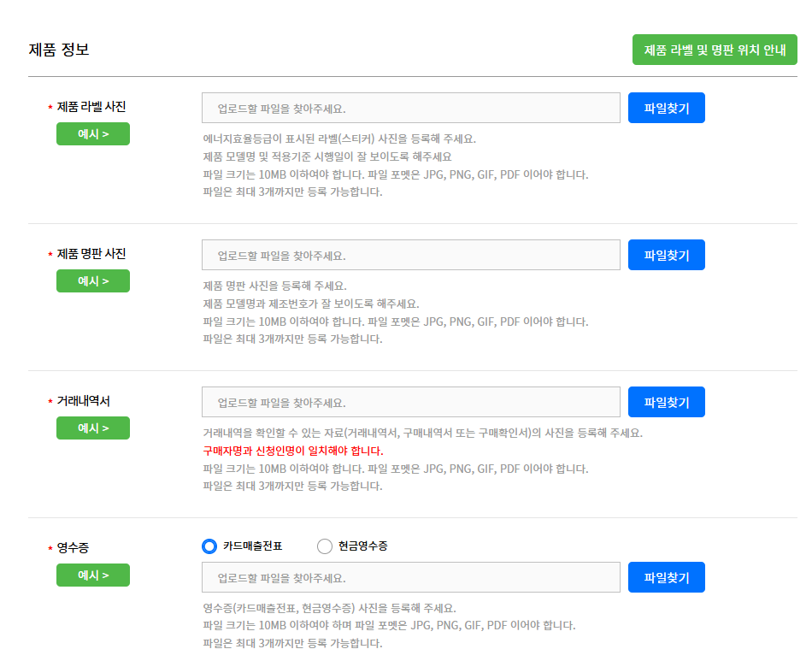
Task: Open the 제품 라벨 및 명판 위치 안내 guide
Action: click(715, 50)
